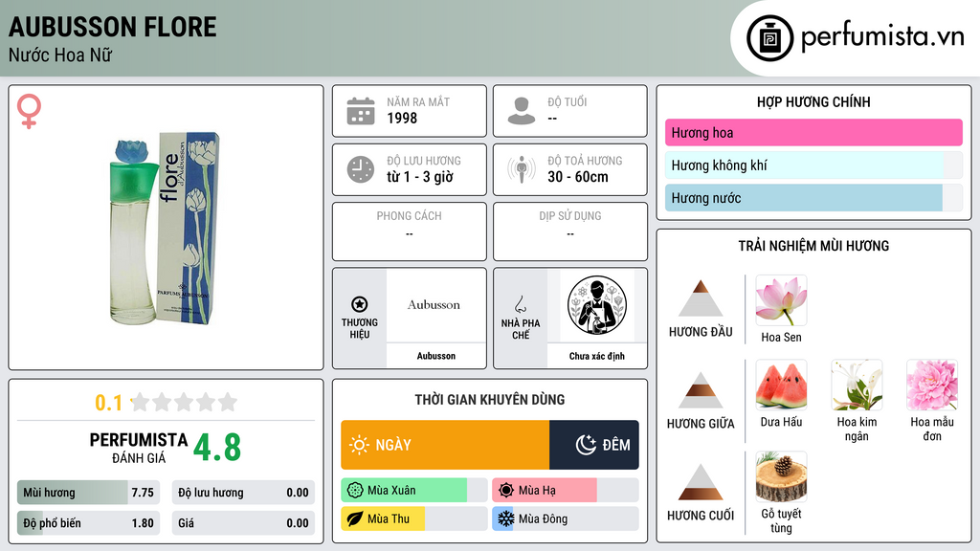The width and height of the screenshot is (980, 551).
Task: Click the release year 1998 value
Action: click(402, 118)
